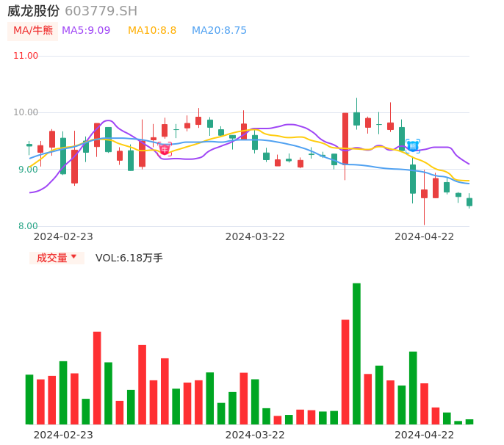This screenshot has height=445, width=504.
Task: Click the 8.00 price axis label
Action: point(28,226)
